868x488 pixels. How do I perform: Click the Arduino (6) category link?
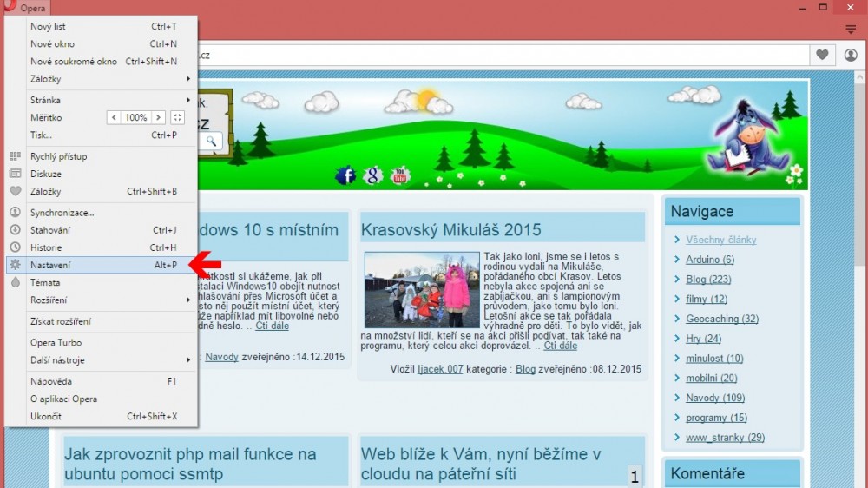pos(709,260)
